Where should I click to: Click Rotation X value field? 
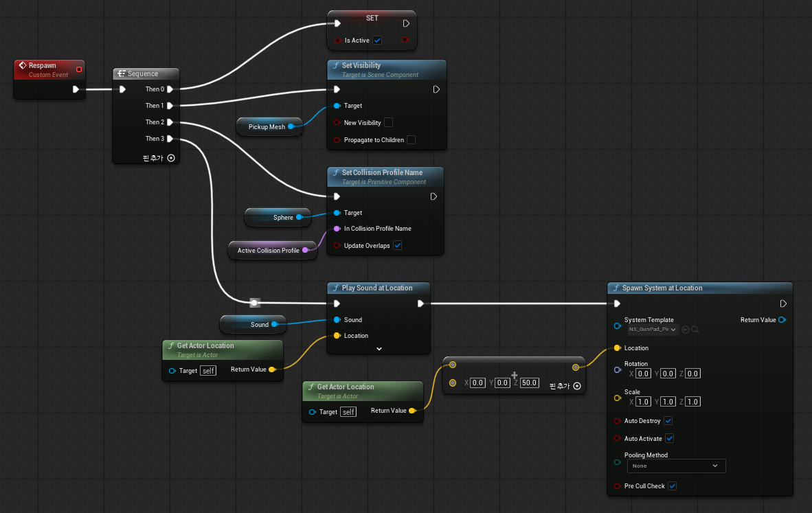(643, 373)
